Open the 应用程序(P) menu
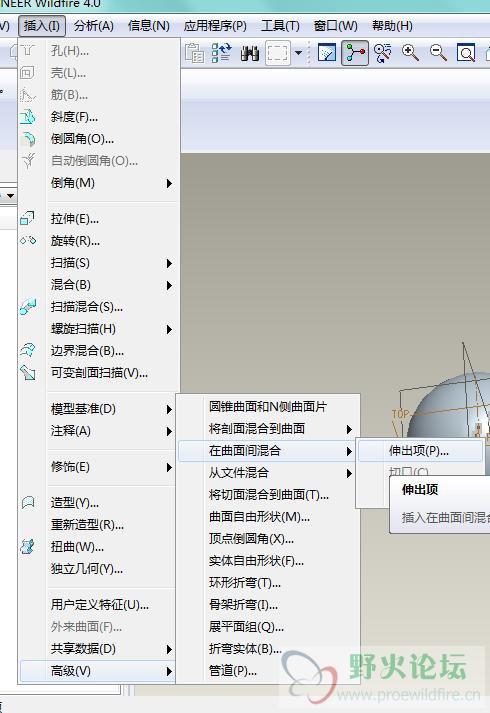 tap(215, 25)
